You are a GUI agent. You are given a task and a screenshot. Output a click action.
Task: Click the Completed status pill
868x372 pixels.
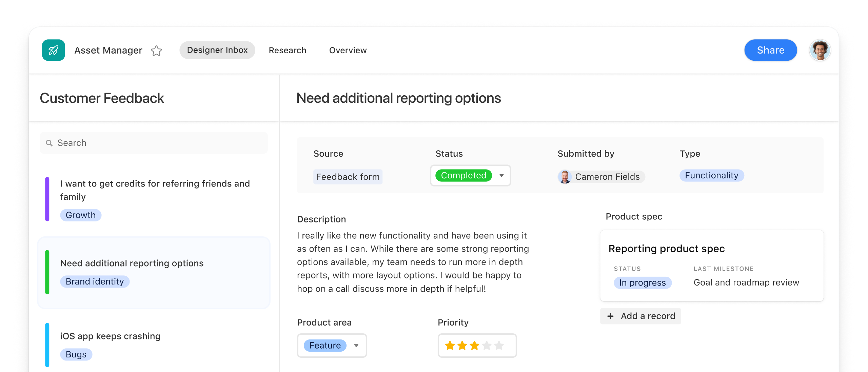point(463,175)
